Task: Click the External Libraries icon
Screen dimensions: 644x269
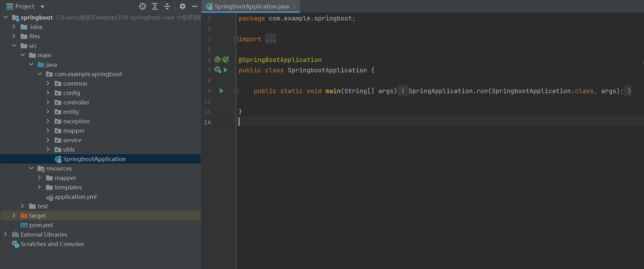Action: pos(15,234)
